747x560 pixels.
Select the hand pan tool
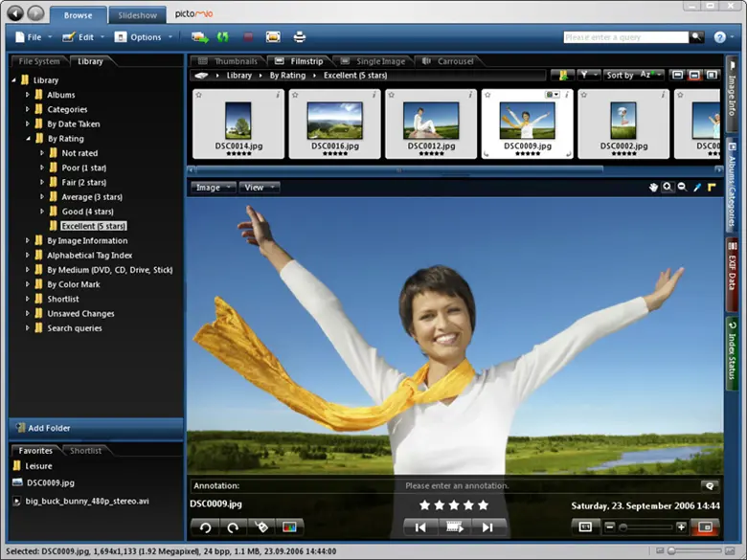click(x=653, y=187)
